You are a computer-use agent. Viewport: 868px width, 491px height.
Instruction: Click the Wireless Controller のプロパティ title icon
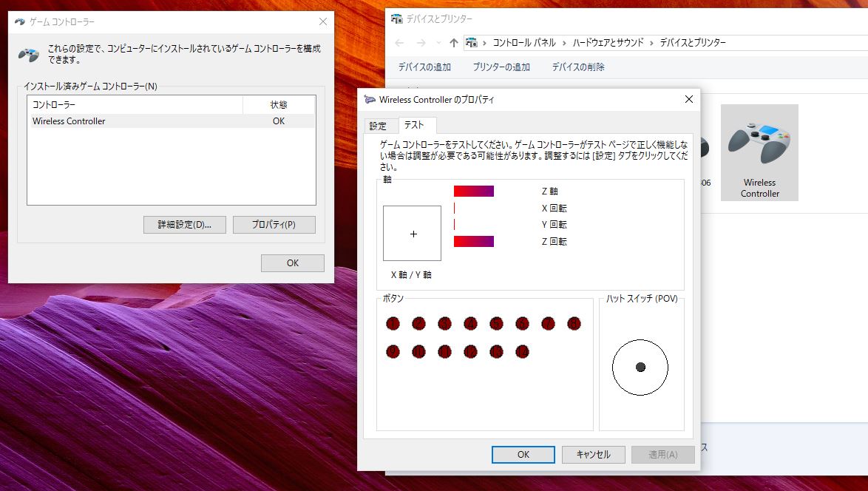(x=369, y=100)
